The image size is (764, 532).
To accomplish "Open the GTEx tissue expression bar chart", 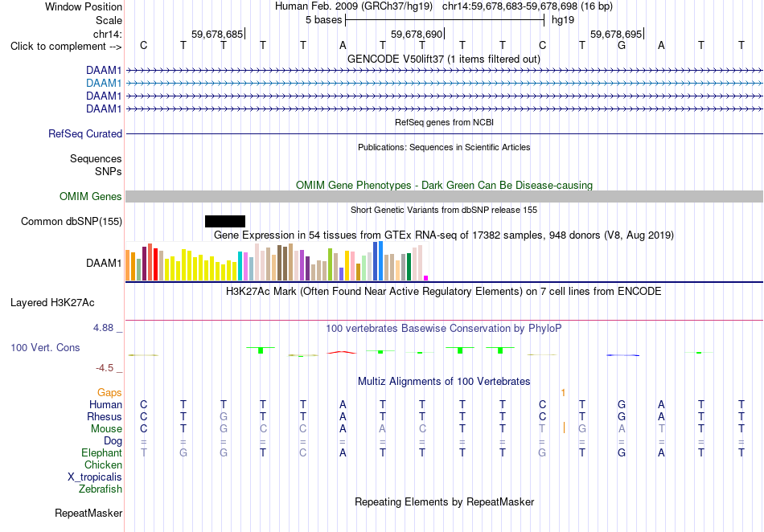I will click(277, 261).
